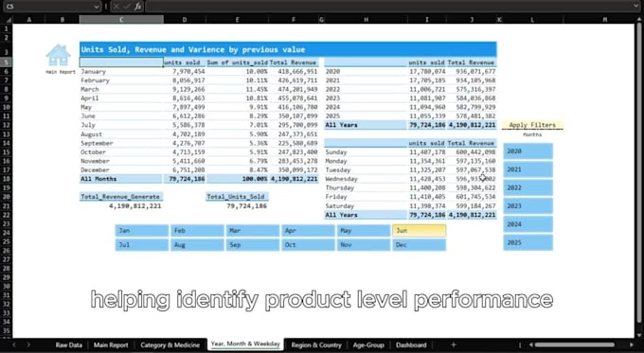Click sheet tab scroll right arrow

tap(28, 344)
